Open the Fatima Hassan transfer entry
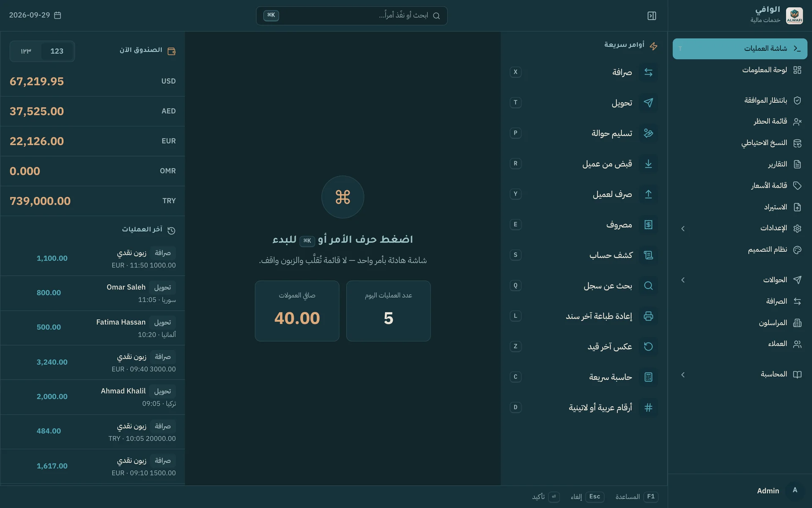 pyautogui.click(x=93, y=328)
